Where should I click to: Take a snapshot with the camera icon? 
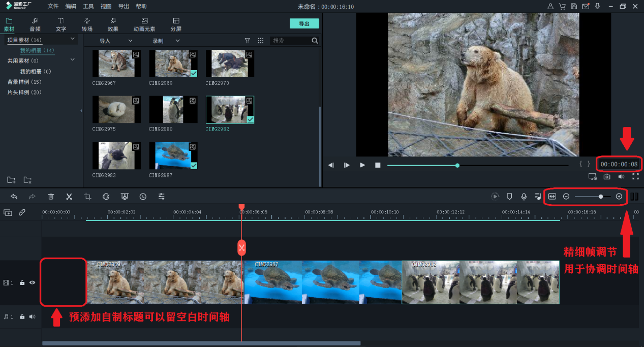tap(607, 177)
